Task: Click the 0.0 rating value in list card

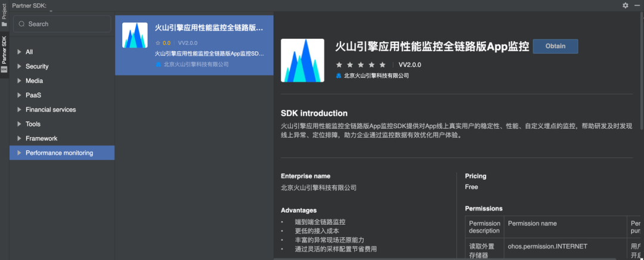Action: point(166,43)
